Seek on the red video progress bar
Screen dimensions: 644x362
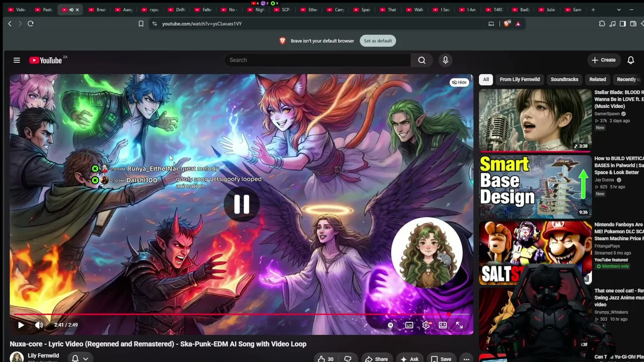click(x=242, y=315)
